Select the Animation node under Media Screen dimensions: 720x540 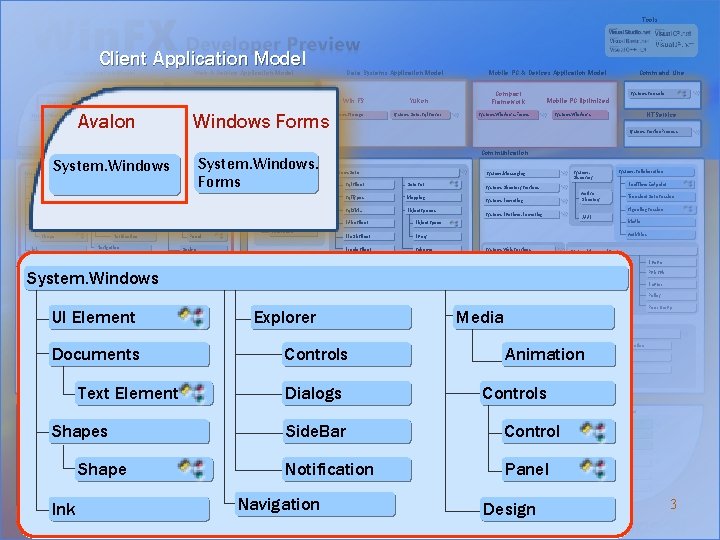click(558, 354)
